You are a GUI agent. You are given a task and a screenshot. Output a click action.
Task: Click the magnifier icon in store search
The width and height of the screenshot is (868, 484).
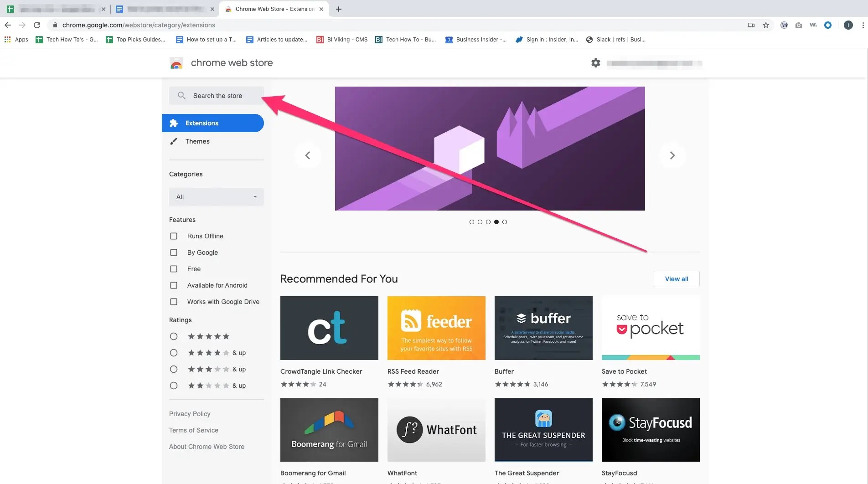click(181, 96)
